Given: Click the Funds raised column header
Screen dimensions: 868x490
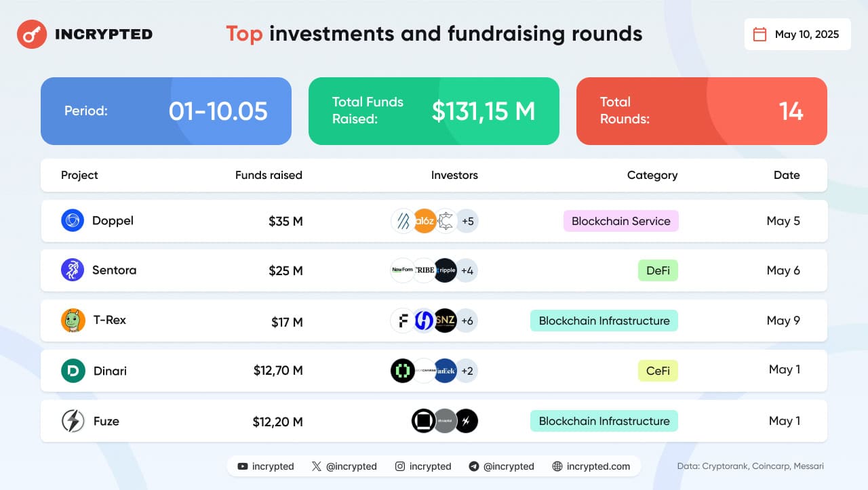Looking at the screenshot, I should (269, 175).
